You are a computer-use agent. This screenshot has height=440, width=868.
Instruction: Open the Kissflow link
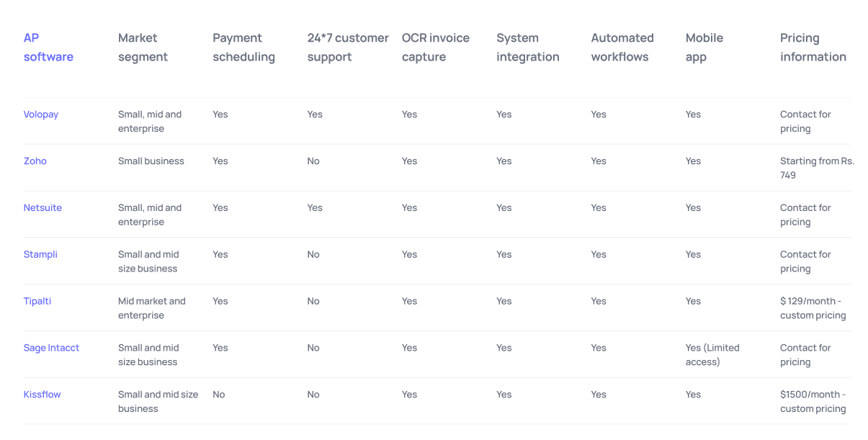pyautogui.click(x=42, y=395)
